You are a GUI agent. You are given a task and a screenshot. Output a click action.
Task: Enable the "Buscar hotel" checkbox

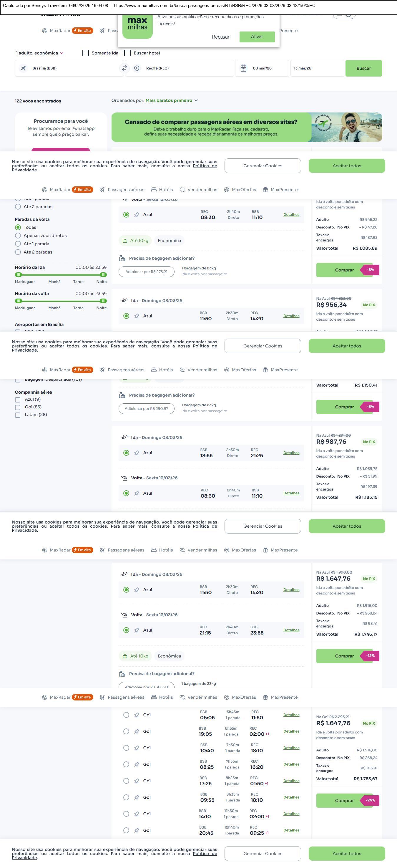pos(128,53)
